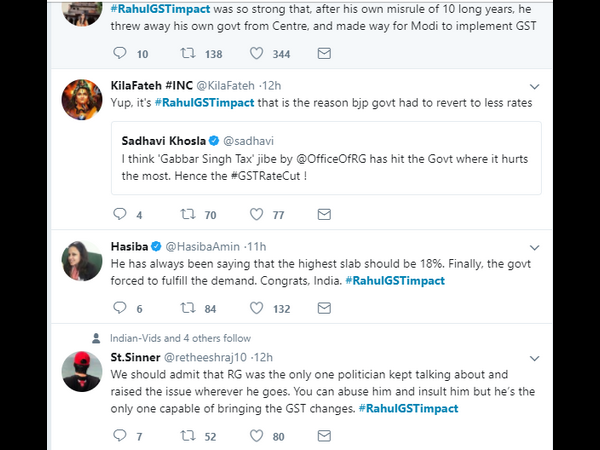This screenshot has width=600, height=450.
Task: Like Hasiba's tweet with the heart
Action: tap(257, 309)
